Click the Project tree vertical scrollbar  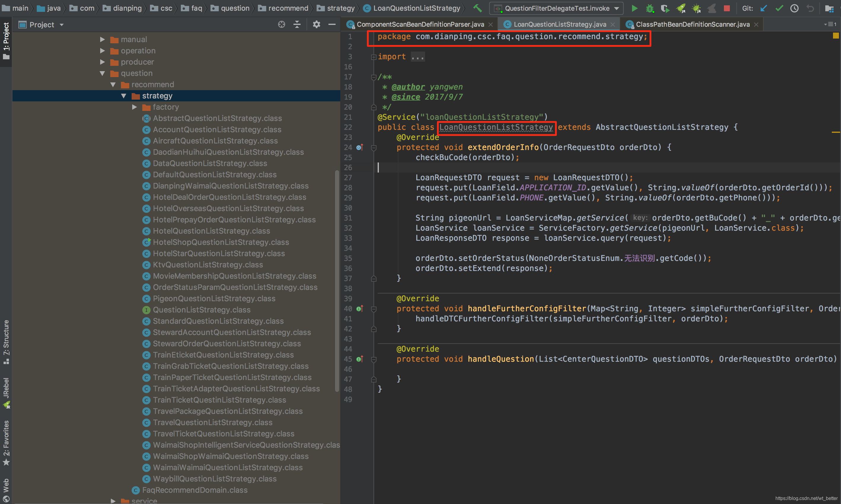pyautogui.click(x=337, y=281)
